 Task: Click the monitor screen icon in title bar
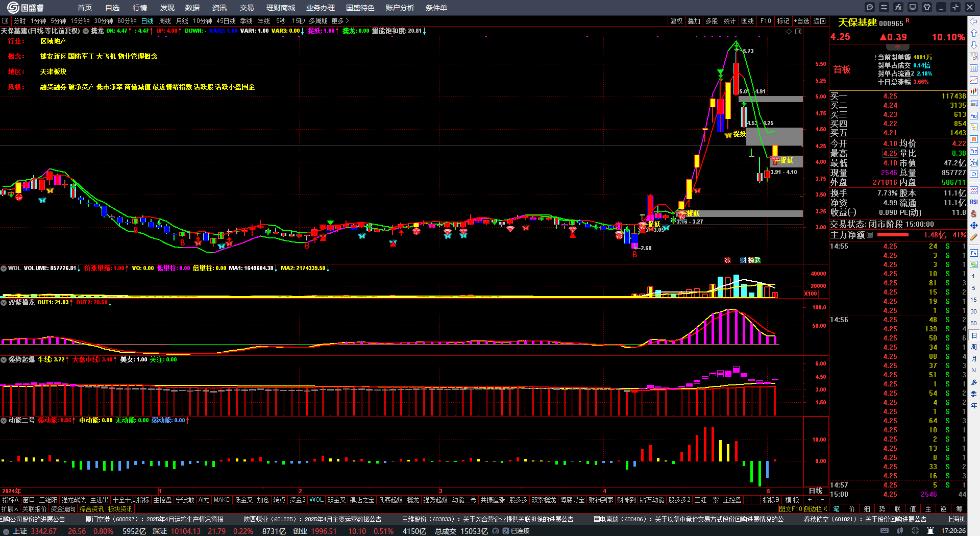click(913, 7)
